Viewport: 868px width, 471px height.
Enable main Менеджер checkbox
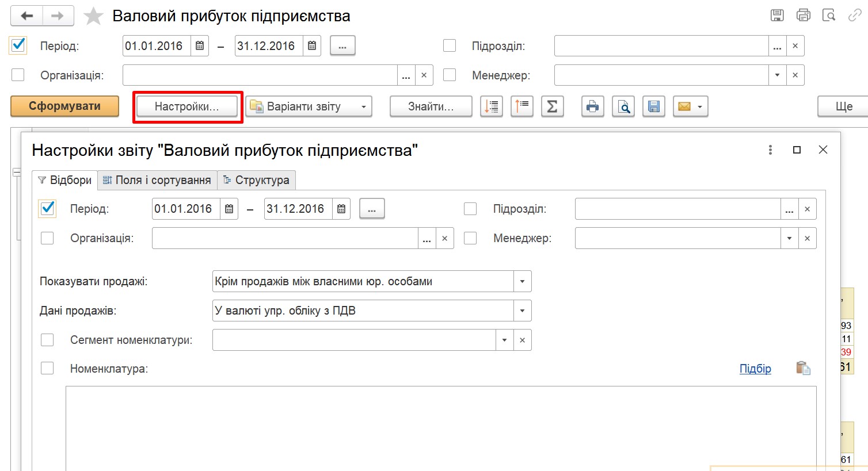tap(450, 75)
